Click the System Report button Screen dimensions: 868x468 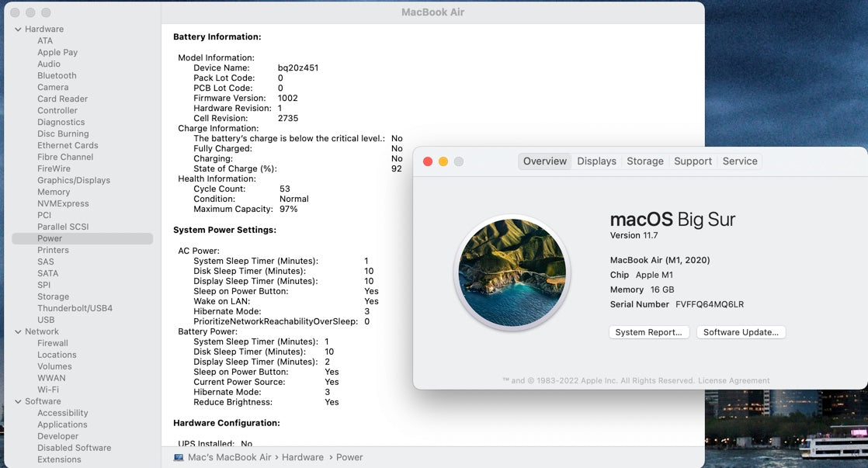pyautogui.click(x=648, y=332)
